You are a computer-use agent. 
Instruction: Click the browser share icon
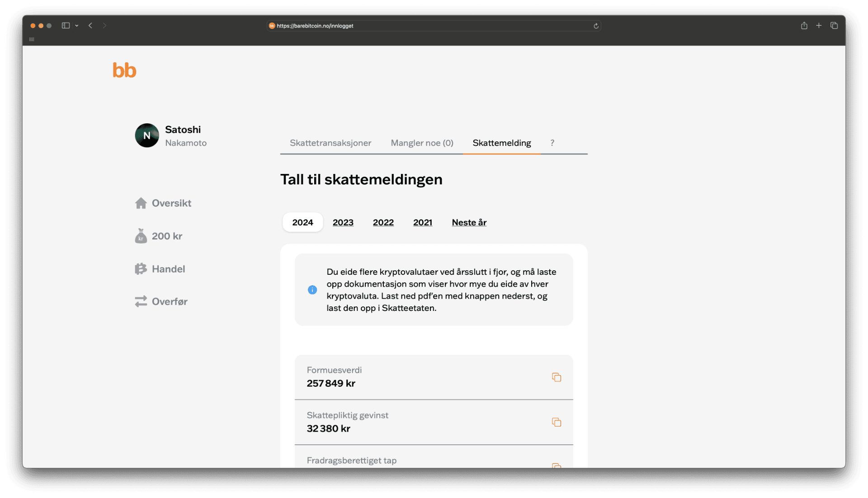804,26
